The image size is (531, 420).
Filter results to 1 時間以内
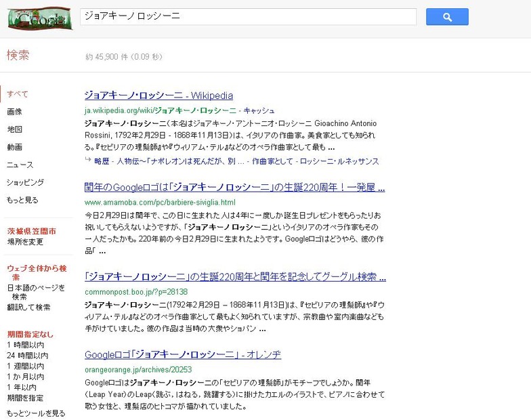coord(26,345)
